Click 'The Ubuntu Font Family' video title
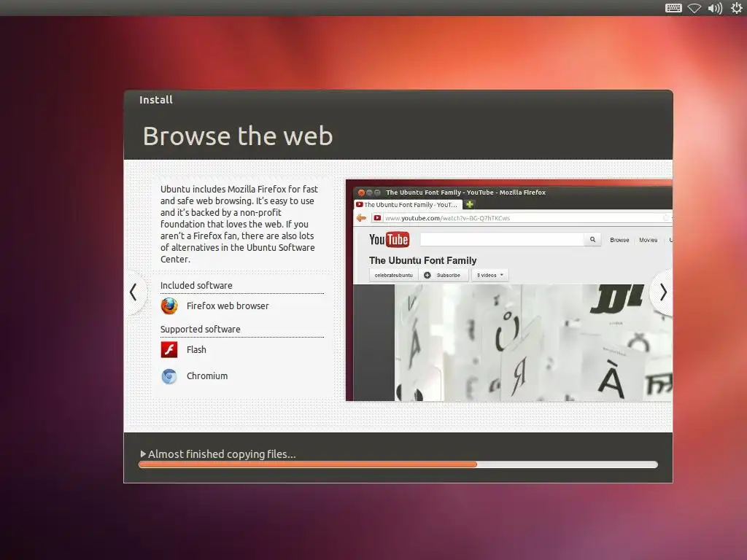The height and width of the screenshot is (560, 747). tap(422, 260)
